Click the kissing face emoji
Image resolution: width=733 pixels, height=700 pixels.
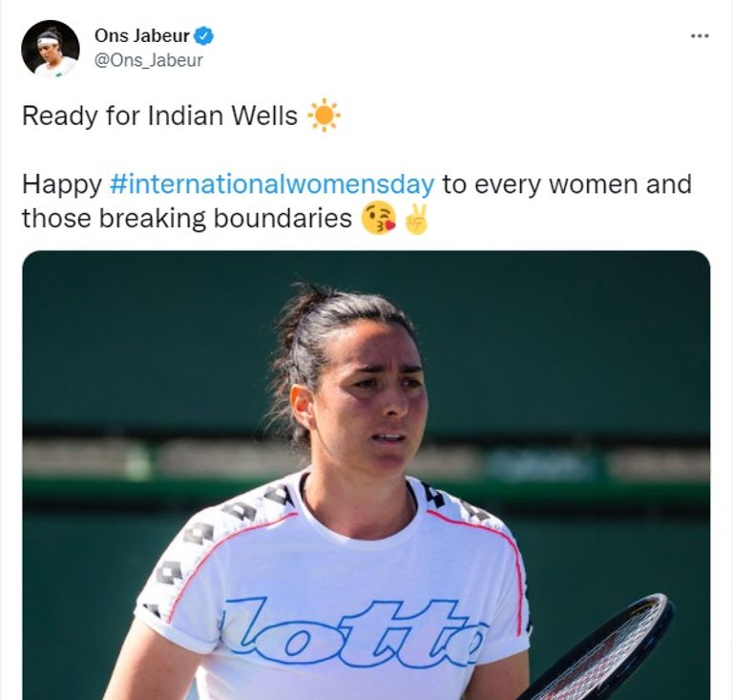[379, 219]
